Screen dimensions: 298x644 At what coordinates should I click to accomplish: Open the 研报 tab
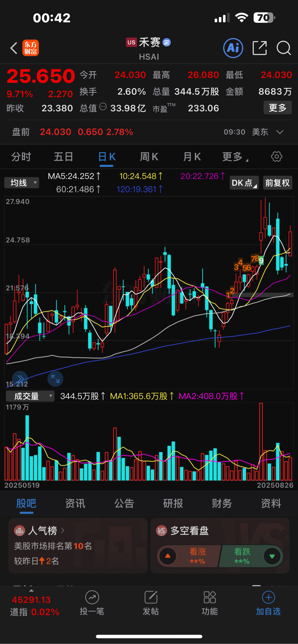[x=173, y=503]
